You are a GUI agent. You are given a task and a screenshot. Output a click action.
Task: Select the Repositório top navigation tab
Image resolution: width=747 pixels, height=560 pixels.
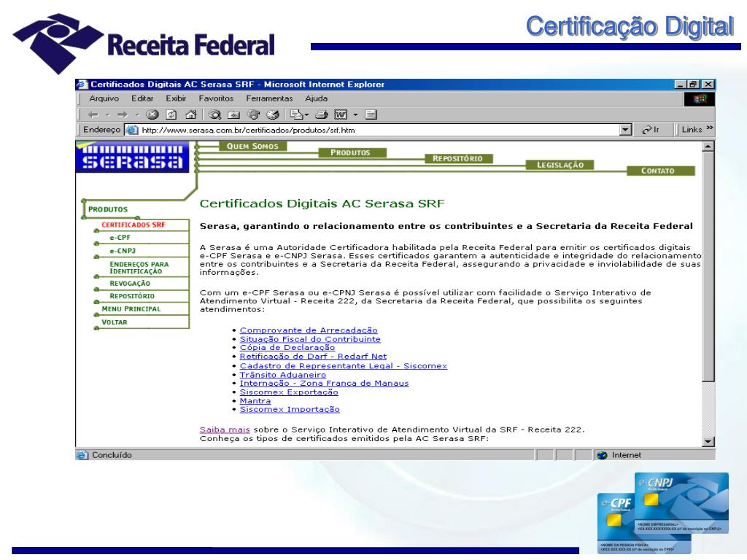click(x=458, y=158)
